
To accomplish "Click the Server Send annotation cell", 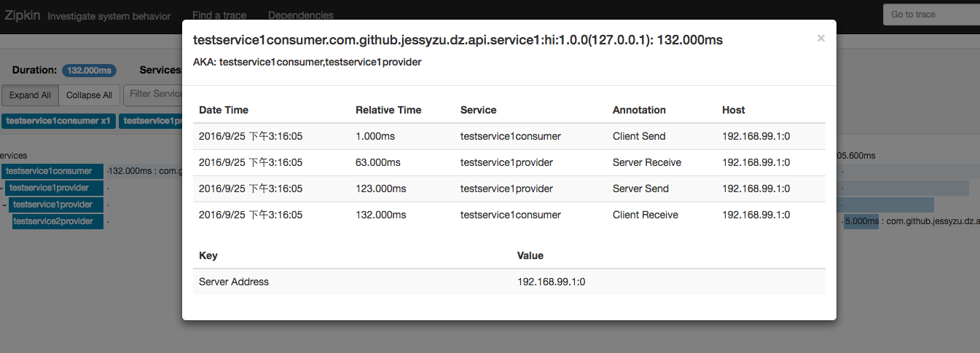I will (x=640, y=189).
